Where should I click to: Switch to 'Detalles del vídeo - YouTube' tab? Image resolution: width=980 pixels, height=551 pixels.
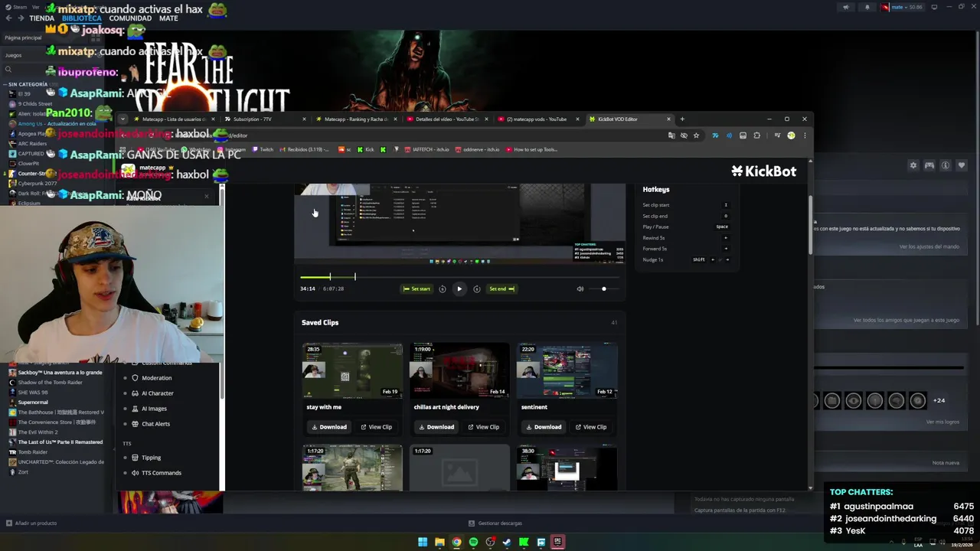[447, 119]
